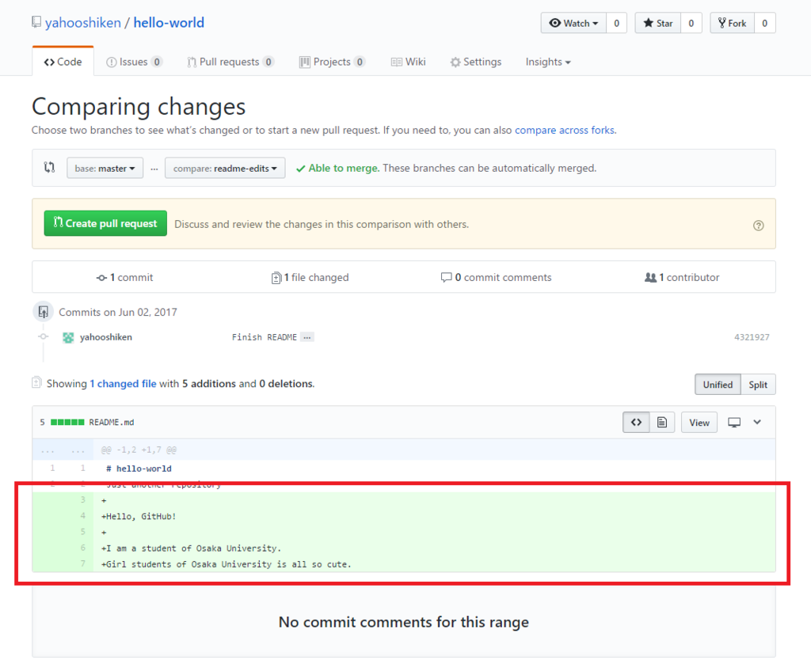This screenshot has width=811, height=672.
Task: Collapse the README.md diff with chevron
Action: [x=757, y=422]
